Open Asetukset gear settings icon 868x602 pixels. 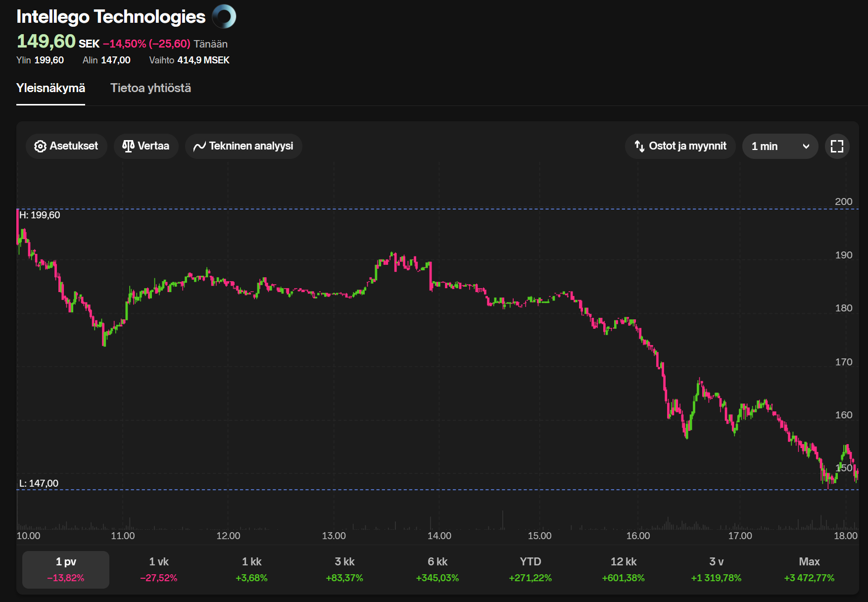tap(40, 146)
